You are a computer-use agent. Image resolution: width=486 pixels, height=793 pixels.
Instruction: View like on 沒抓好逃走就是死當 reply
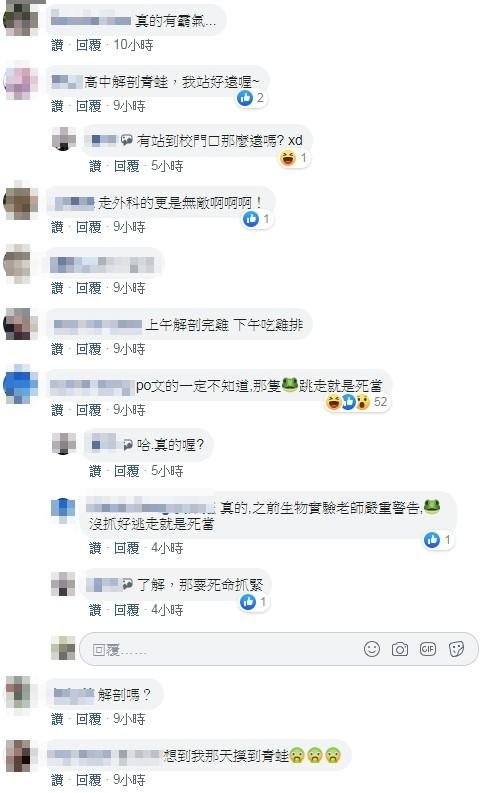coord(438,540)
